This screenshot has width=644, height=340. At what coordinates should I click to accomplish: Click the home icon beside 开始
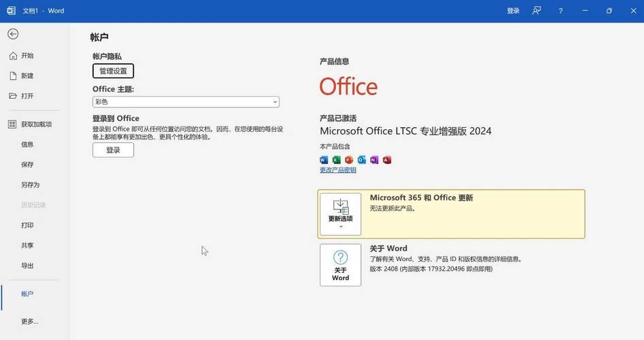click(x=13, y=56)
